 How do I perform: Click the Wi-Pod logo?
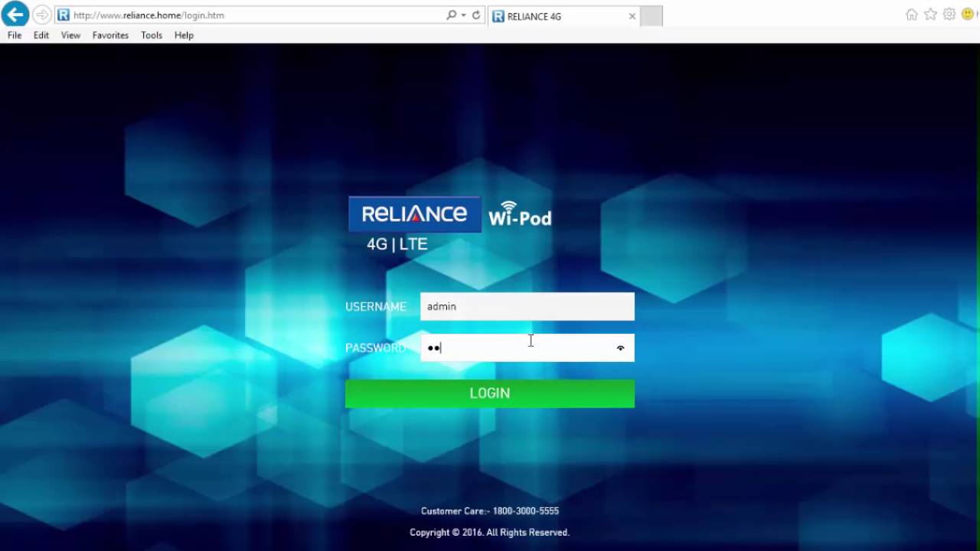pyautogui.click(x=520, y=214)
